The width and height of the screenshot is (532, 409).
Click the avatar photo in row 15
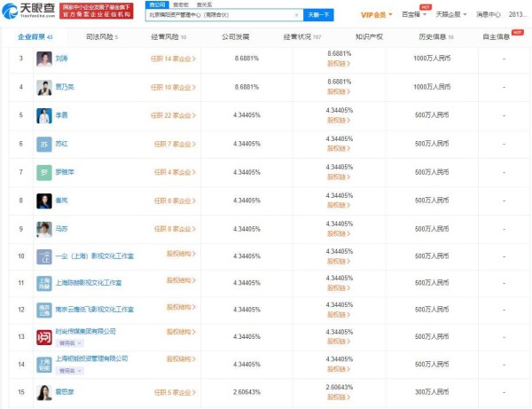[x=44, y=393]
